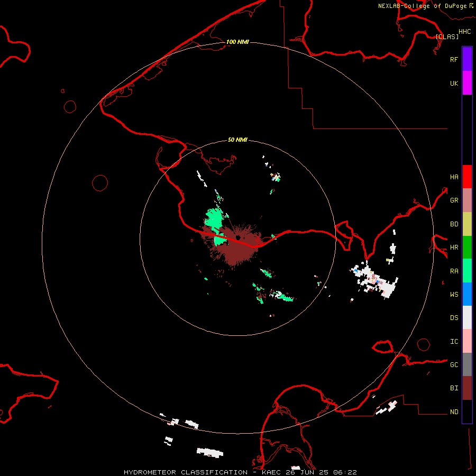Click the DS legend label
Screen dimensions: 476x476
point(454,317)
